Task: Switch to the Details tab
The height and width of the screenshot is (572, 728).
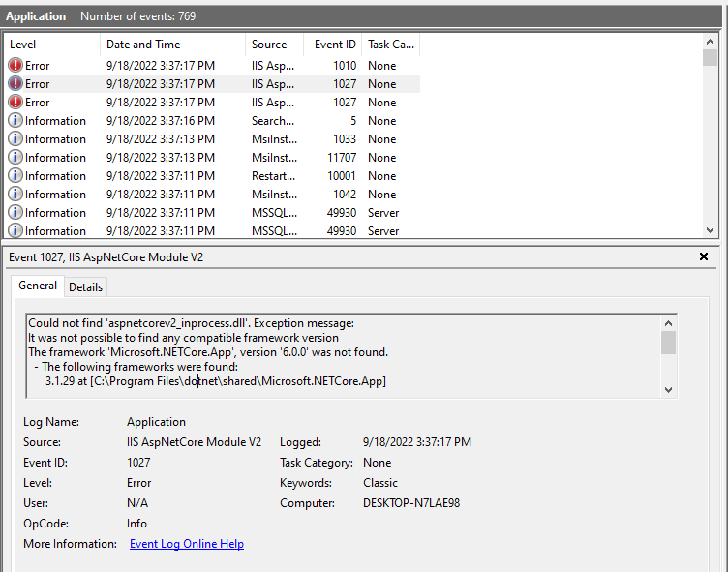Action: pos(85,286)
